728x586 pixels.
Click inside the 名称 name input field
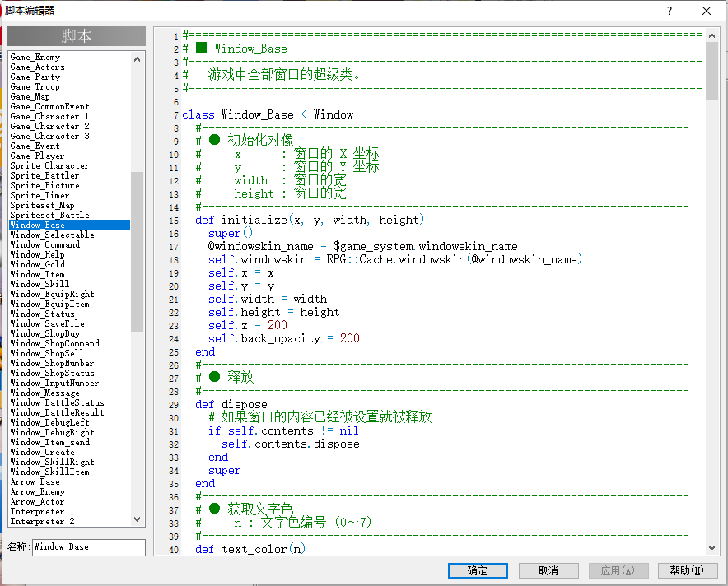(x=88, y=546)
